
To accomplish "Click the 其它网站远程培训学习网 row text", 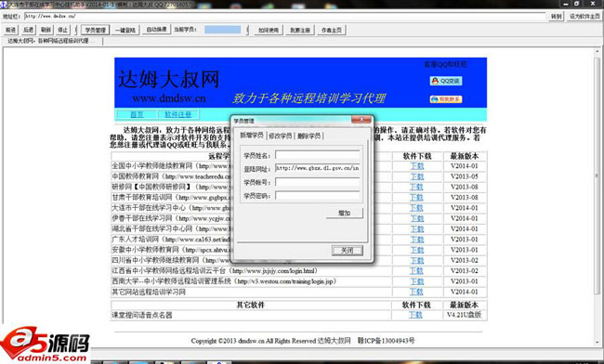I will point(149,292).
